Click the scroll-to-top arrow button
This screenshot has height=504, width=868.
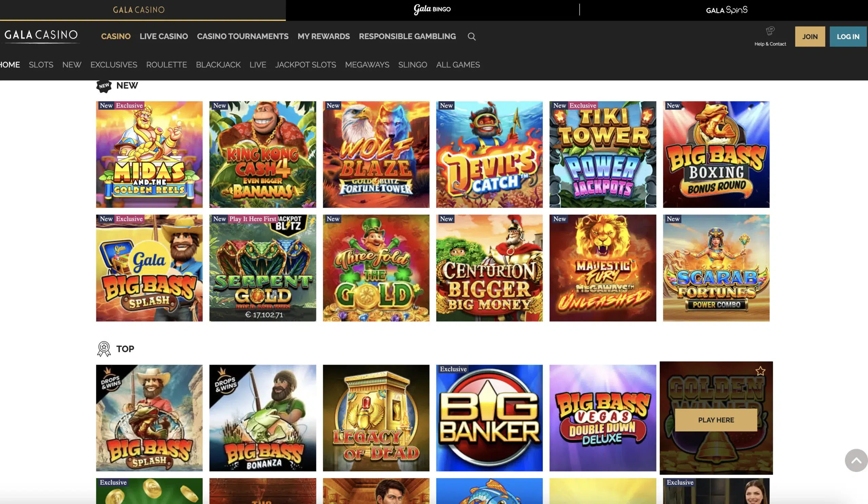coord(856,460)
